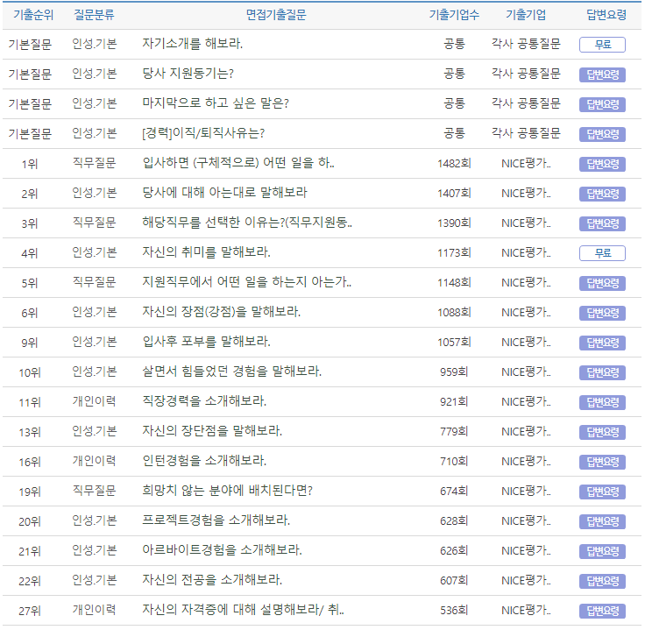Click NICE평가.. company in the 1위 row
Image resolution: width=645 pixels, height=644 pixels.
click(x=526, y=163)
